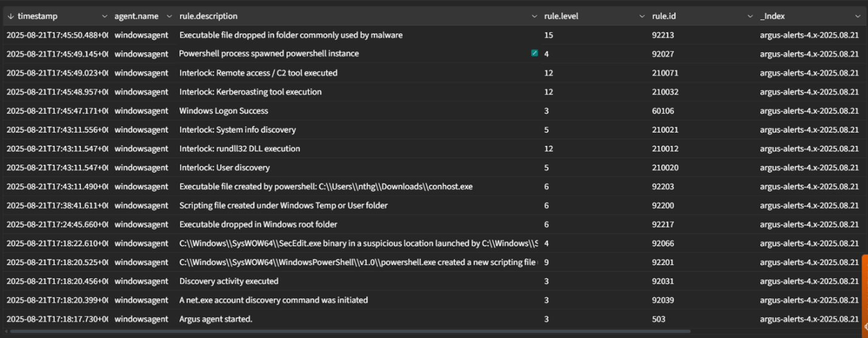Click the sort arrow beside timestamp header

click(x=10, y=16)
